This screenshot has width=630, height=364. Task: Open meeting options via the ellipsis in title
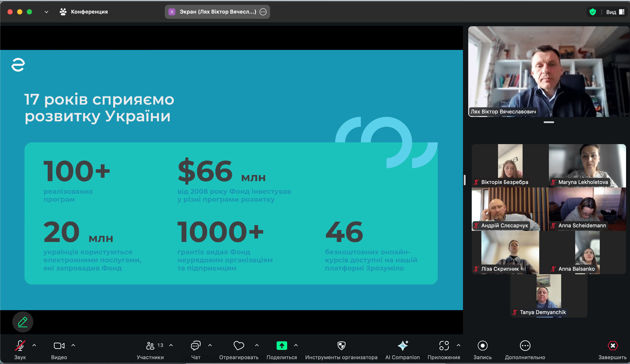[263, 12]
